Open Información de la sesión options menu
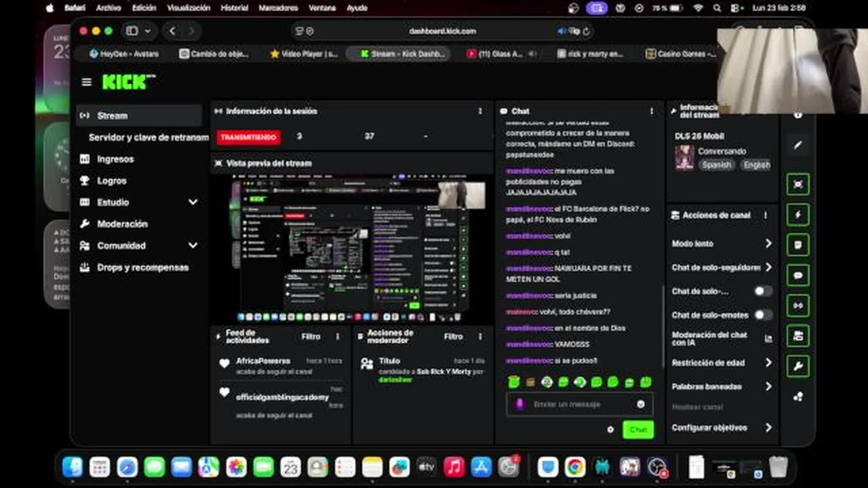 (480, 111)
